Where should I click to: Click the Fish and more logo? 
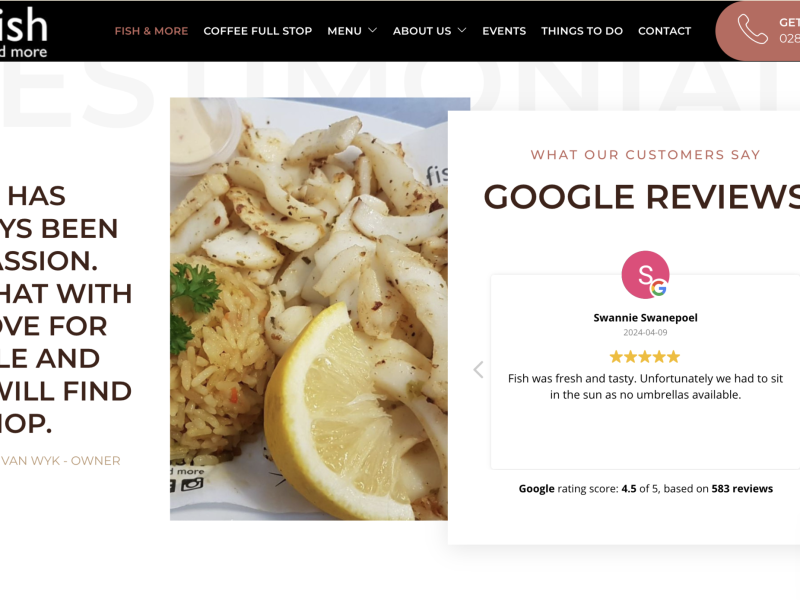[23, 32]
